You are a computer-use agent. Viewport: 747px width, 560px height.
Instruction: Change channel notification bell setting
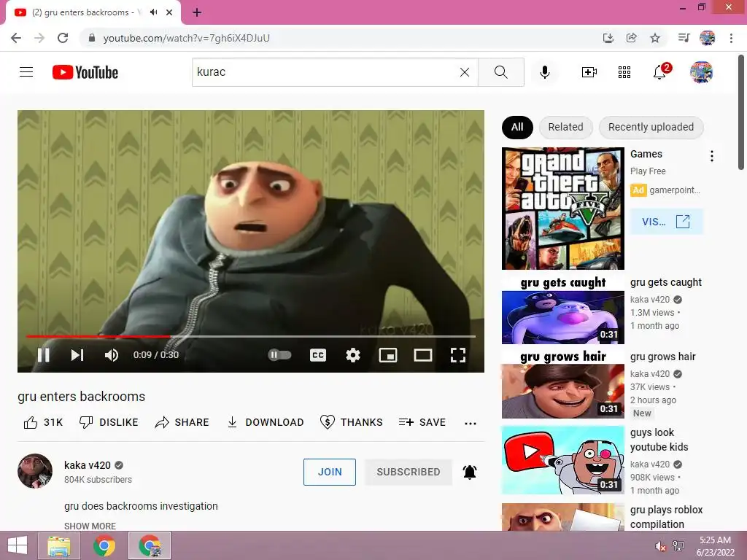[470, 472]
